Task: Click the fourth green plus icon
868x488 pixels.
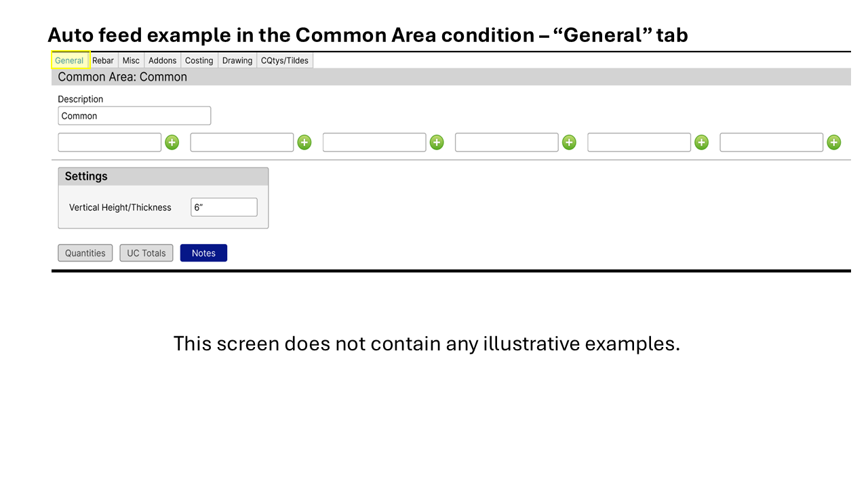Action: [569, 142]
